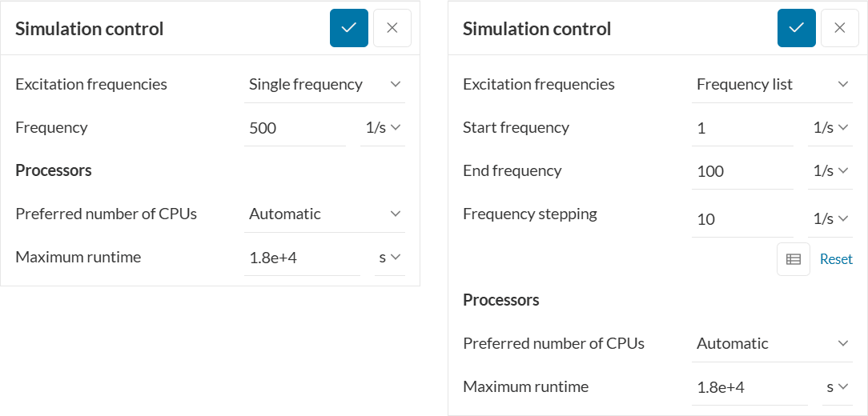This screenshot has width=868, height=416.
Task: Click the Frequency stepping field showing 10
Action: tap(742, 218)
